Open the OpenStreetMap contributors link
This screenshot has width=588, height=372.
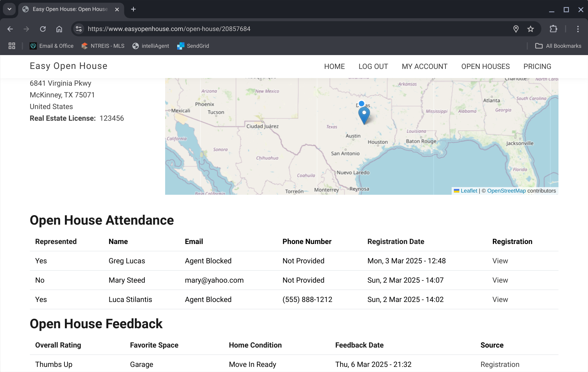507,191
